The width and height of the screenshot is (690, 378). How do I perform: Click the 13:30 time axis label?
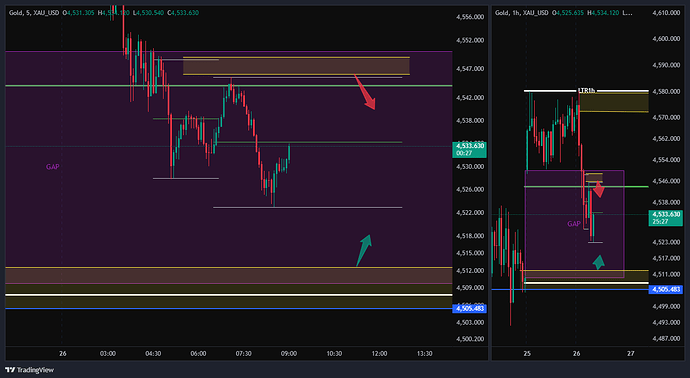click(x=424, y=353)
